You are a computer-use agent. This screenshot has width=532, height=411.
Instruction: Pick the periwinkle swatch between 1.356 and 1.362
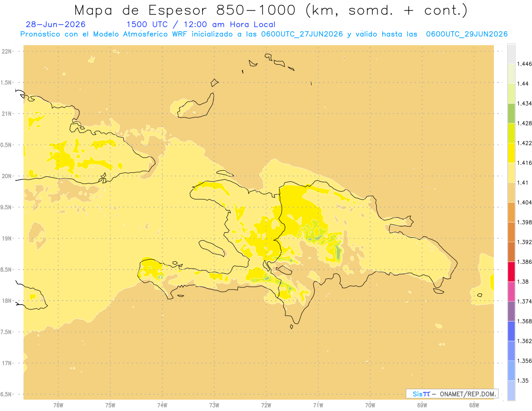pos(511,351)
